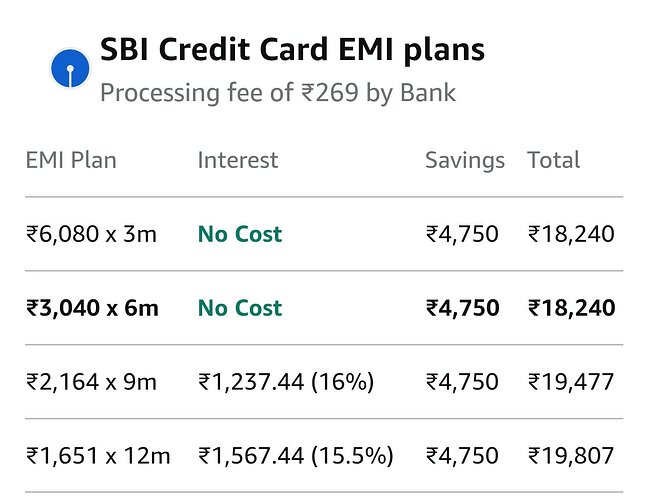Click the Savings column header

point(465,160)
